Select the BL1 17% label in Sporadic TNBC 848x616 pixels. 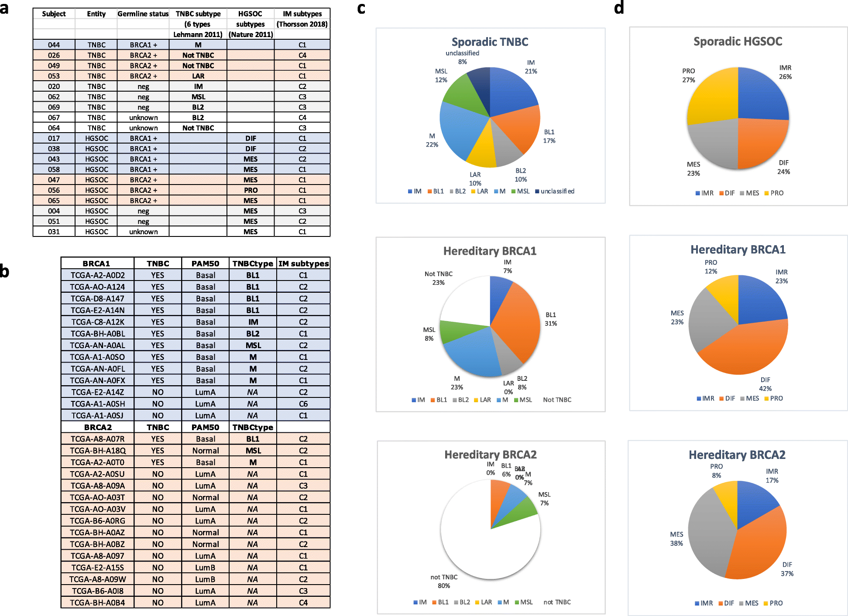(549, 136)
